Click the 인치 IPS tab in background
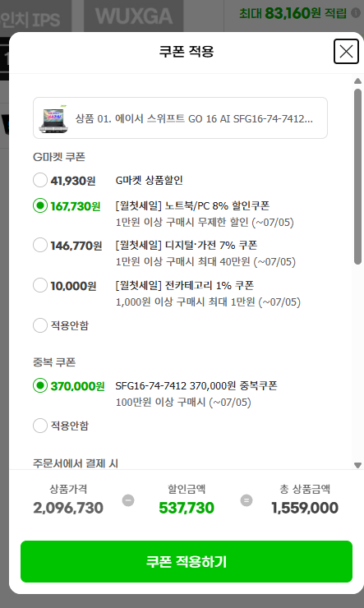Screen dimensions: 364x608 click(30, 20)
